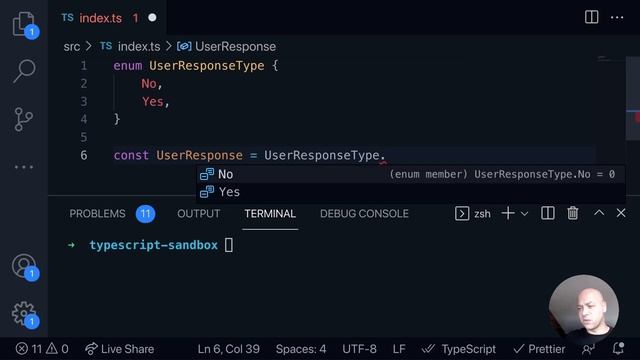Click typescript-sandbox text in terminal
The height and width of the screenshot is (360, 640).
click(x=153, y=245)
